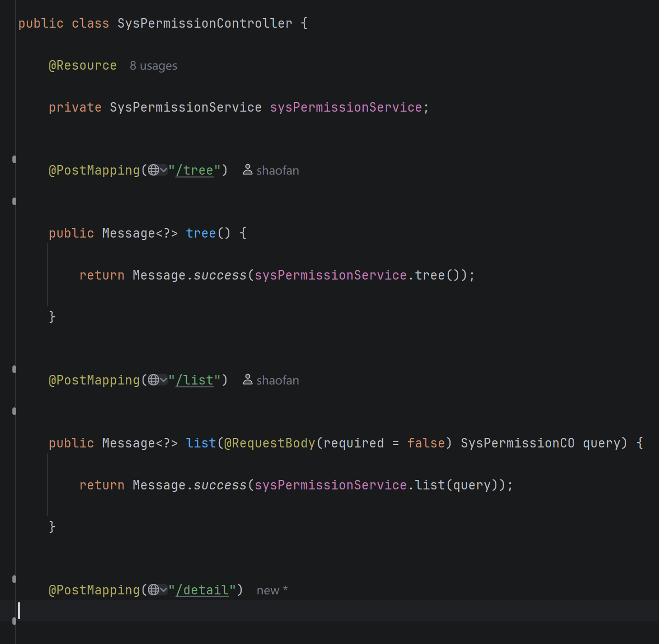This screenshot has width=659, height=644.
Task: Click the @PostMapping annotation above the tree method
Action: click(94, 170)
